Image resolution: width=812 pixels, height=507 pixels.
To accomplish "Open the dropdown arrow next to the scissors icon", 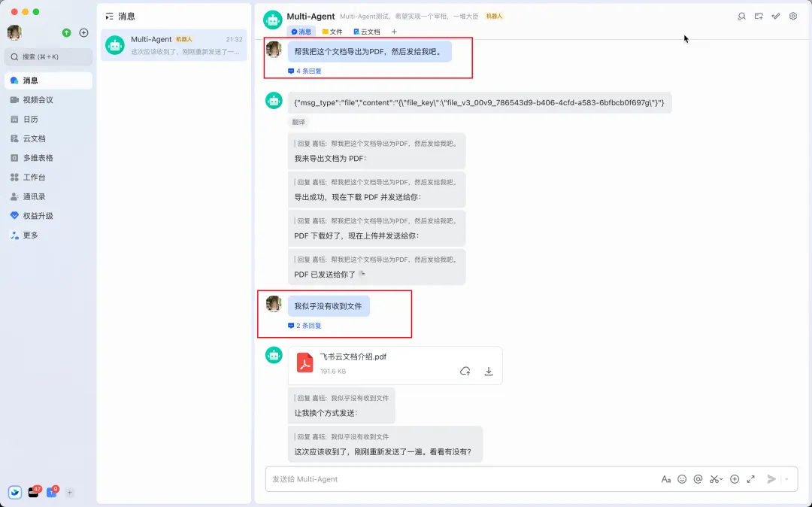I will (721, 480).
